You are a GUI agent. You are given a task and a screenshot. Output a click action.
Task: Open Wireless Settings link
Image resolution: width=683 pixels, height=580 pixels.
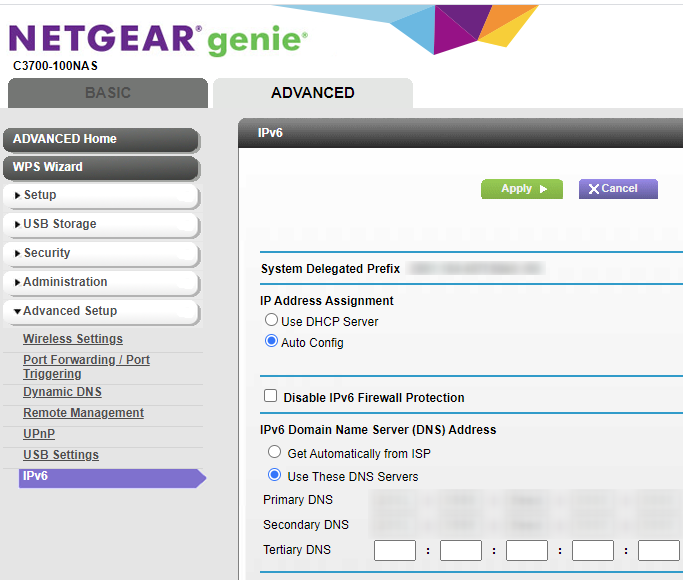[73, 339]
